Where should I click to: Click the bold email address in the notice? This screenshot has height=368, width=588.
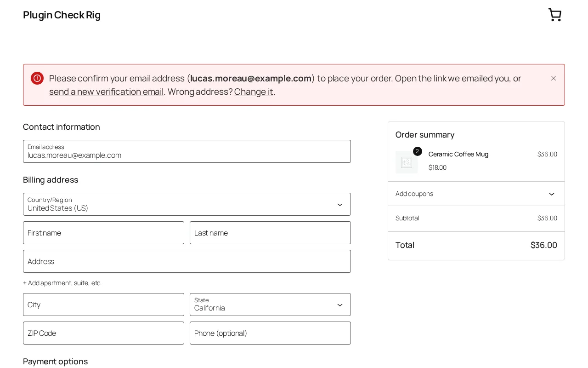pyautogui.click(x=251, y=78)
